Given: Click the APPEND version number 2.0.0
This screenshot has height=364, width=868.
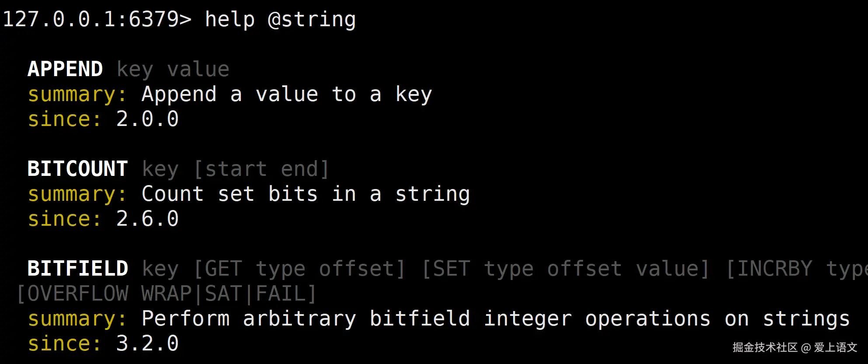Looking at the screenshot, I should tap(147, 119).
